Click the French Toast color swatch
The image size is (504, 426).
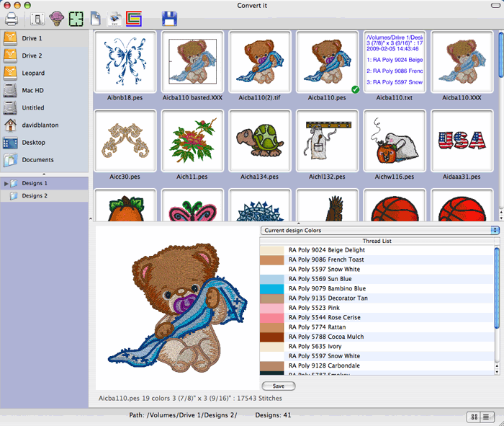point(272,260)
